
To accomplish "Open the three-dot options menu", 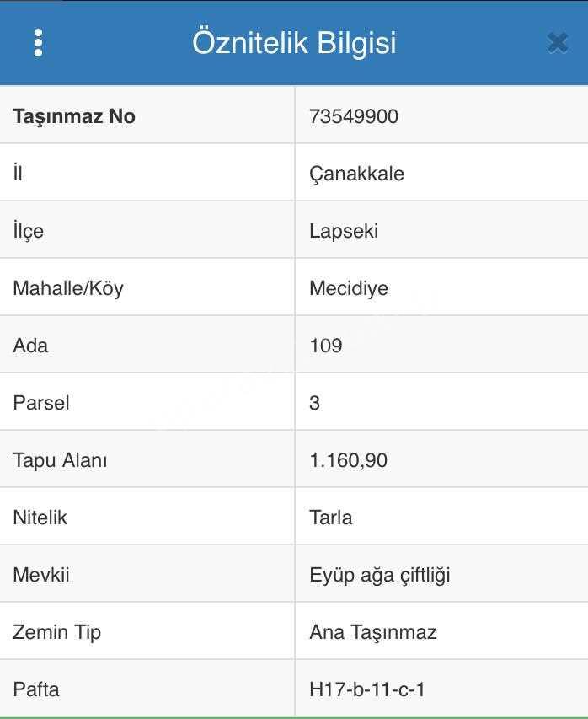I will point(39,43).
